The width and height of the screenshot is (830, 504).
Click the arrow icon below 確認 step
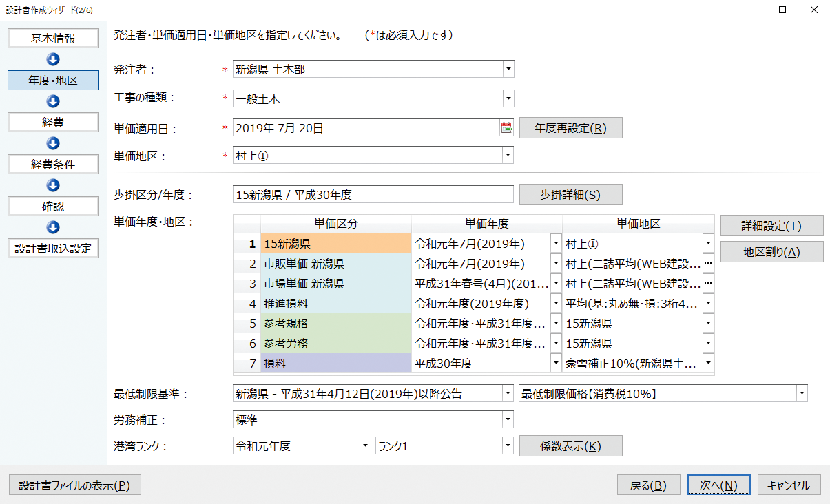(x=53, y=227)
